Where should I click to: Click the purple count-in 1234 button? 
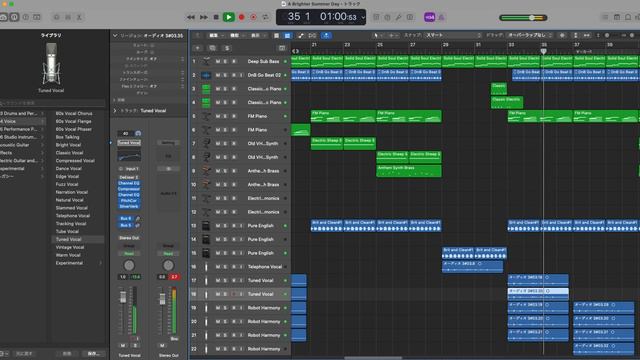[x=429, y=17]
